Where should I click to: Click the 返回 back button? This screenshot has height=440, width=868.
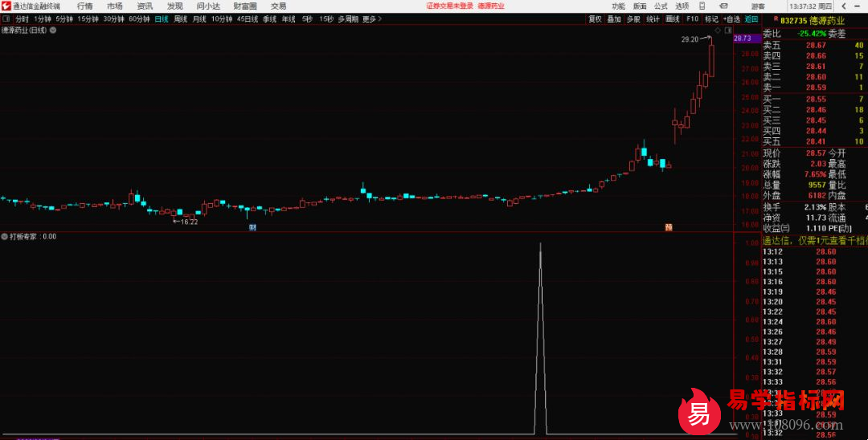click(751, 18)
